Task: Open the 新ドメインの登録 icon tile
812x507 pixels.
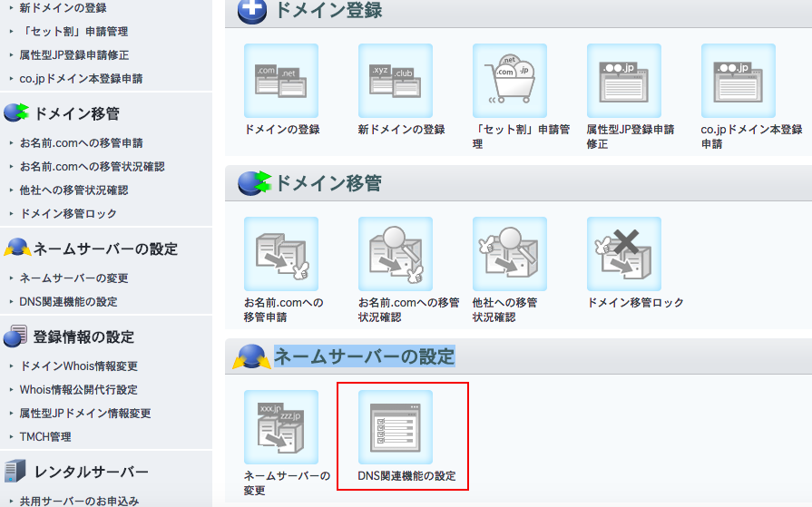Action: click(x=396, y=81)
